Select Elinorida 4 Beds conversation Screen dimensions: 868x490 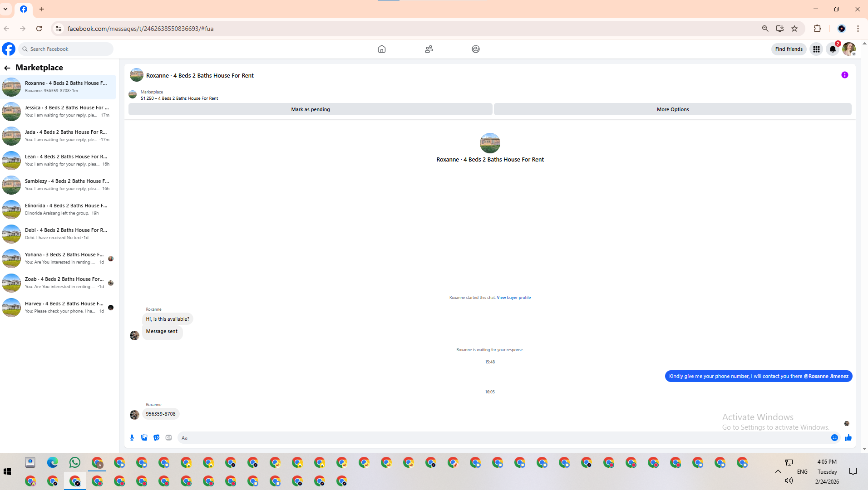pos(58,209)
